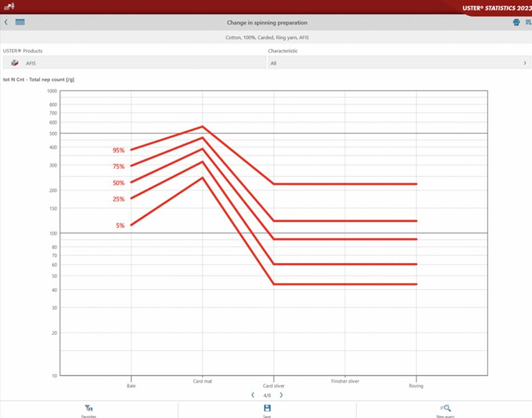Click the Characteristic chevron arrow
The height and width of the screenshot is (418, 532).
[x=525, y=63]
